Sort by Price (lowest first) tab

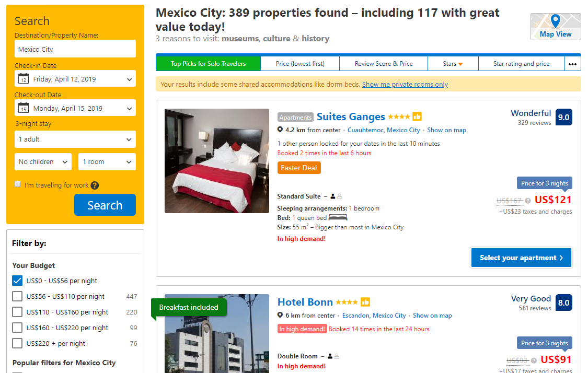pos(300,64)
